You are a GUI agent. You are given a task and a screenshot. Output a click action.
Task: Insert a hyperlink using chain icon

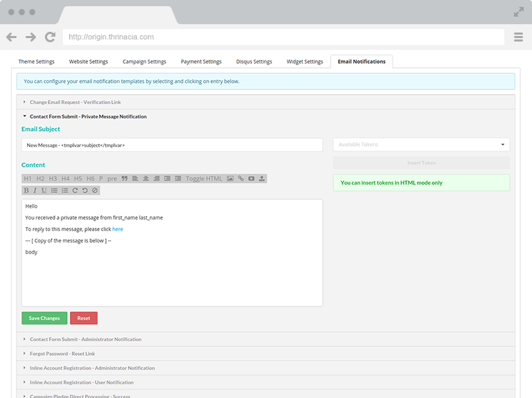[241, 179]
